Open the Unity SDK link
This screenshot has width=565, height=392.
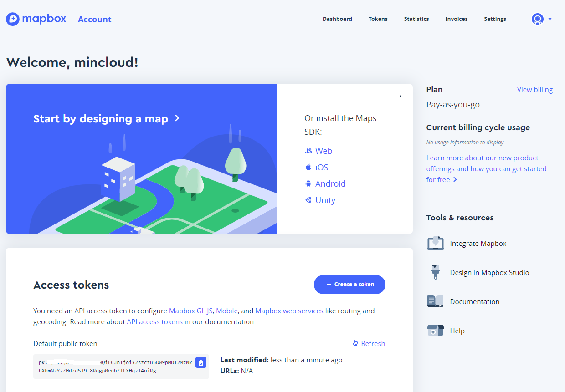click(x=325, y=200)
